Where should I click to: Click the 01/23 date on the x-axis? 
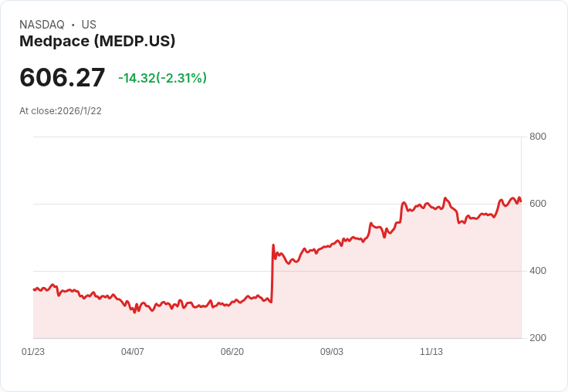(x=33, y=352)
